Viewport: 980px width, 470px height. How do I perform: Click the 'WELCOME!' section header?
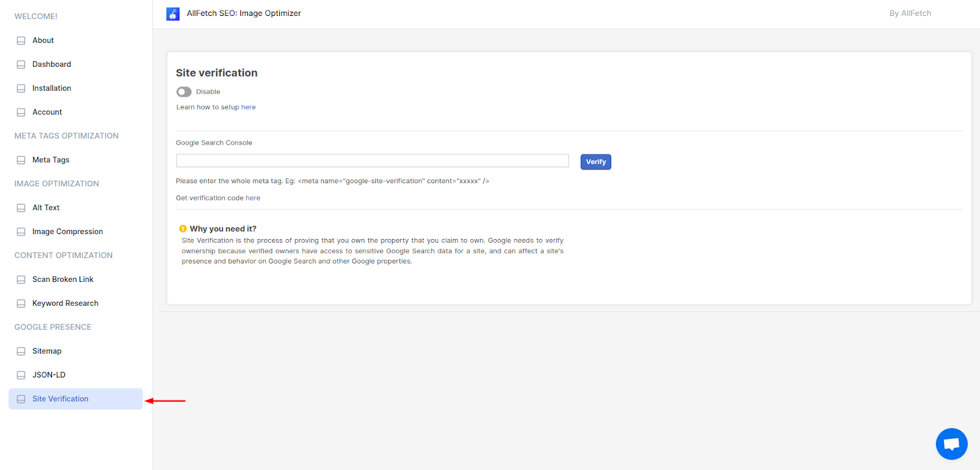tap(36, 17)
